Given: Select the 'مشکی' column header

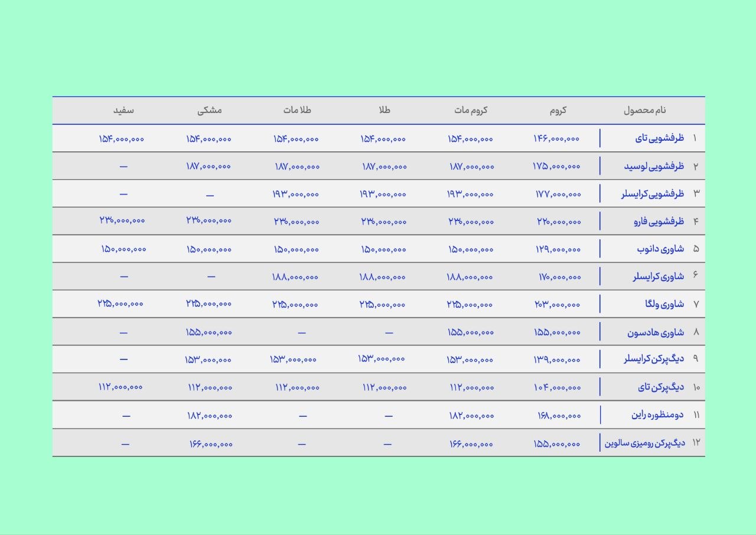Looking at the screenshot, I should (x=210, y=111).
